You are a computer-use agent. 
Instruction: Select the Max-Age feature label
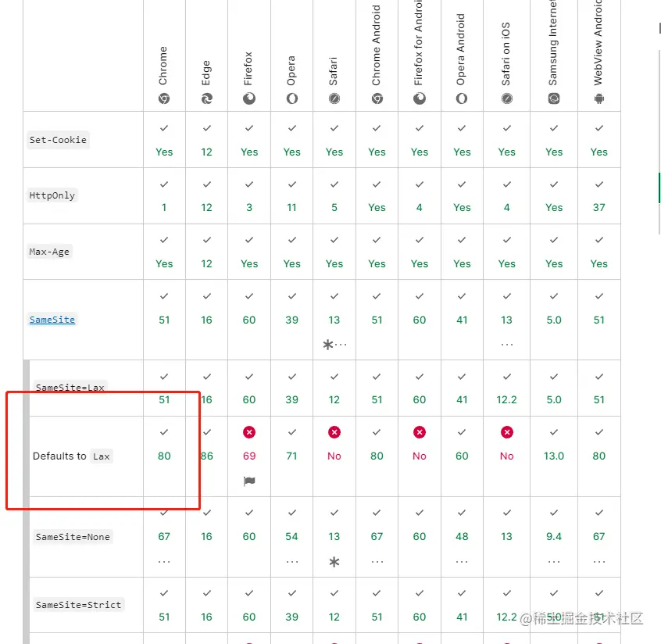49,252
